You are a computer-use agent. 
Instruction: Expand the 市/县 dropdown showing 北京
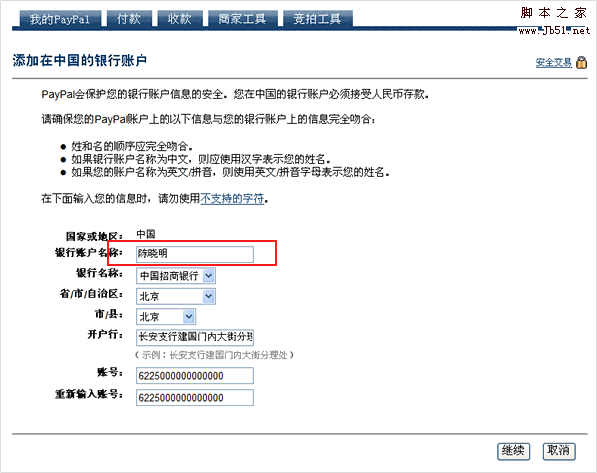pos(166,316)
